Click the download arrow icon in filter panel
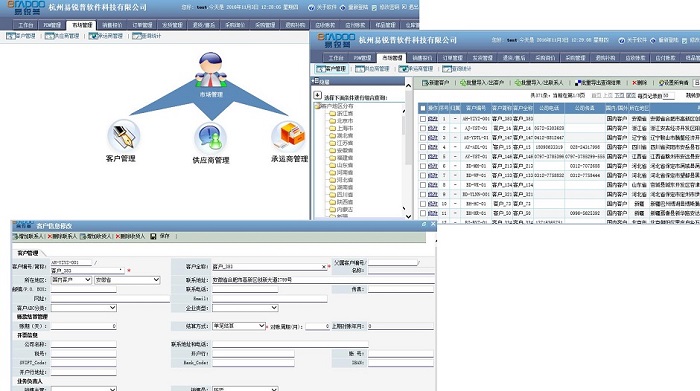 pos(317,95)
